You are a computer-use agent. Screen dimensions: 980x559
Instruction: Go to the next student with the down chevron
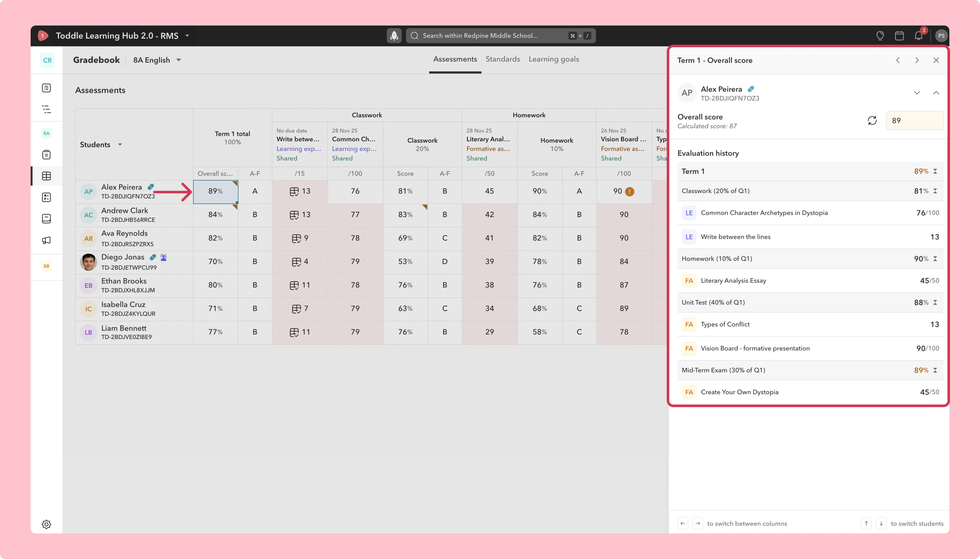pyautogui.click(x=917, y=93)
